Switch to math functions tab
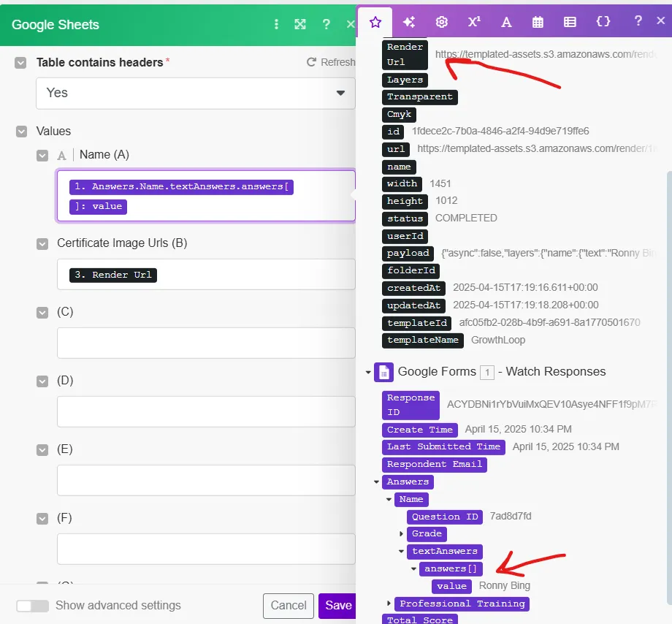 [x=474, y=22]
